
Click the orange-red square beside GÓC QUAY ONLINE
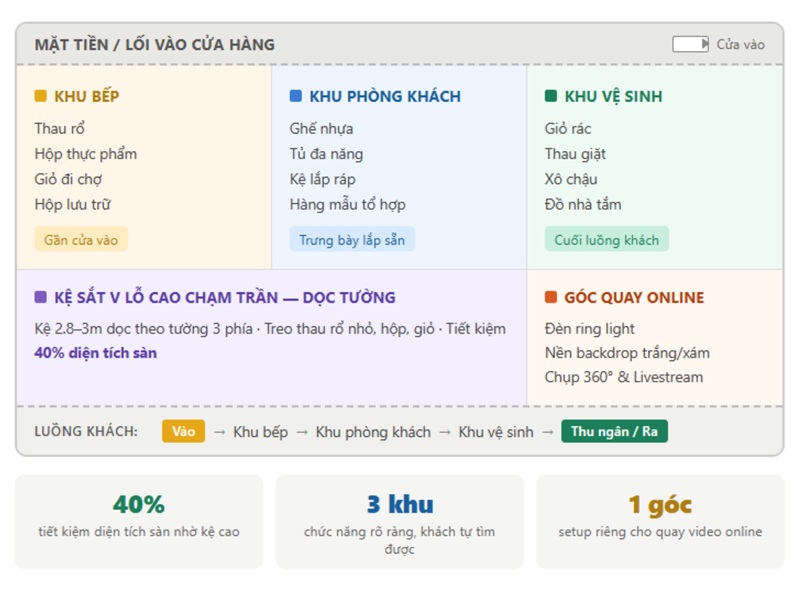[x=551, y=298]
